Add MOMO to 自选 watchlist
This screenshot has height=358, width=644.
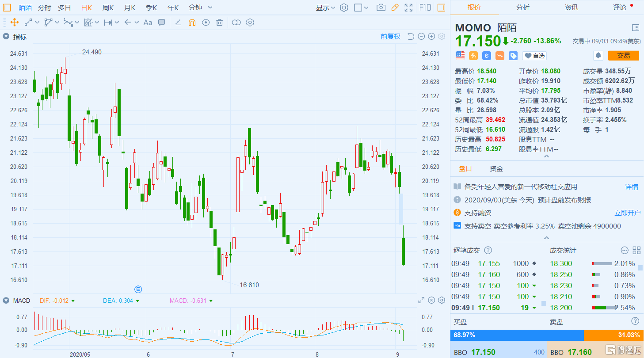click(x=534, y=56)
